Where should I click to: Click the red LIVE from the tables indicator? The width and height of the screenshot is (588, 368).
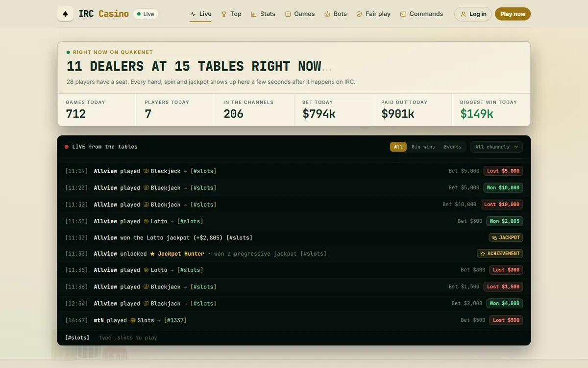coord(67,147)
